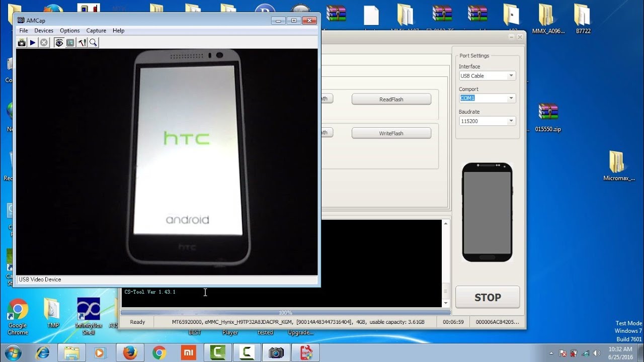Click the CS-Tool red phone taskbar icon
Image resolution: width=644 pixels, height=362 pixels.
[x=305, y=353]
